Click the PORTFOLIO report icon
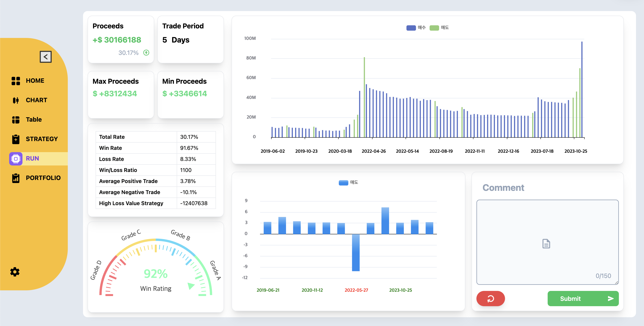This screenshot has width=644, height=326. [x=16, y=178]
